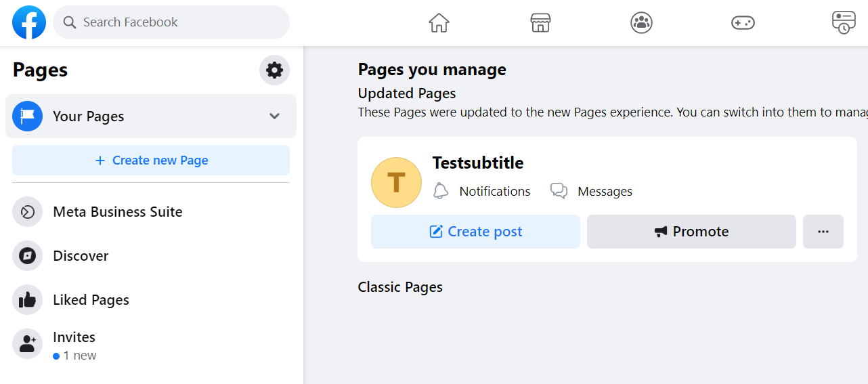Open the Pages settings gear icon

pos(274,70)
